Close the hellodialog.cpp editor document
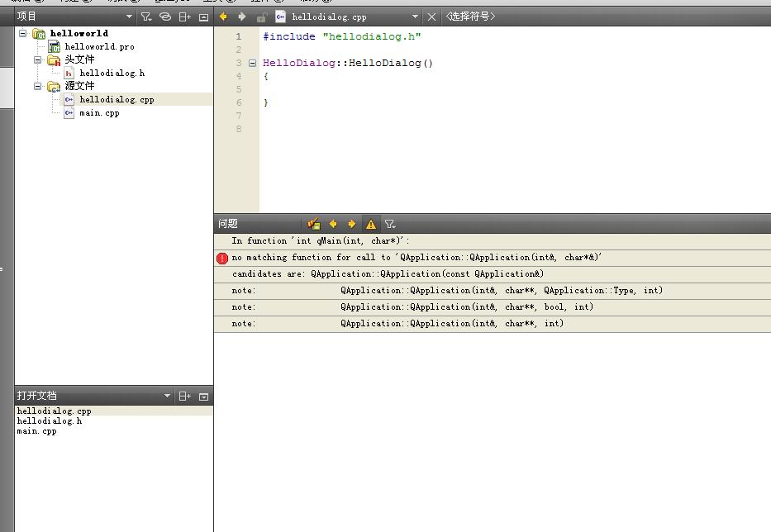The width and height of the screenshot is (771, 532). point(431,17)
